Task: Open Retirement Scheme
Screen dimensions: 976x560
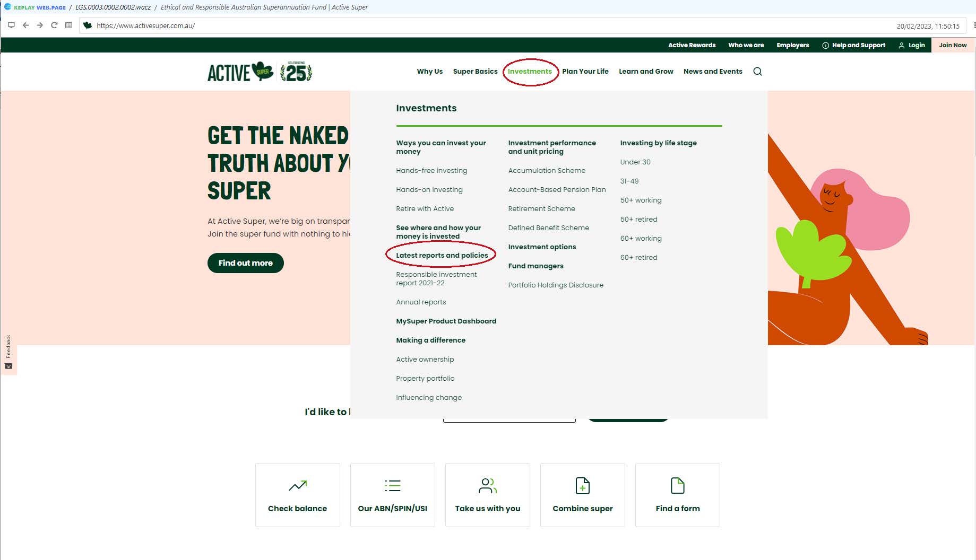Action: pos(541,209)
